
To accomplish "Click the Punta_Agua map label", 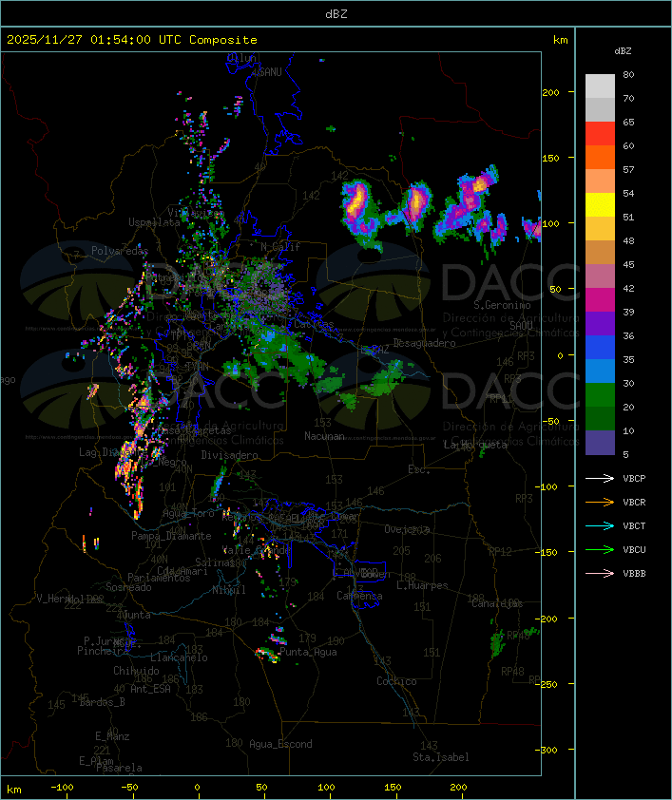I will pos(308,652).
